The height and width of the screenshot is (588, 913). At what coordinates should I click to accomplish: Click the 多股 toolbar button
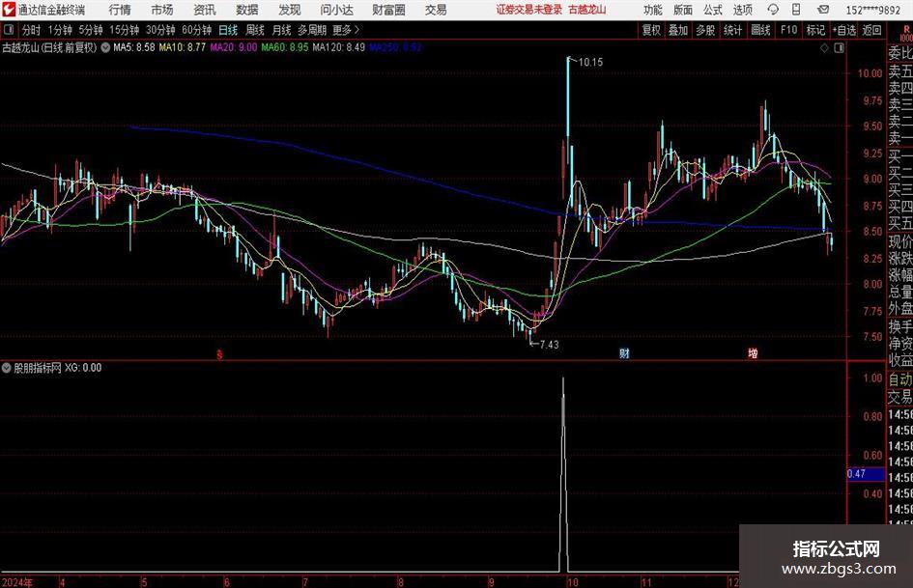pos(705,30)
